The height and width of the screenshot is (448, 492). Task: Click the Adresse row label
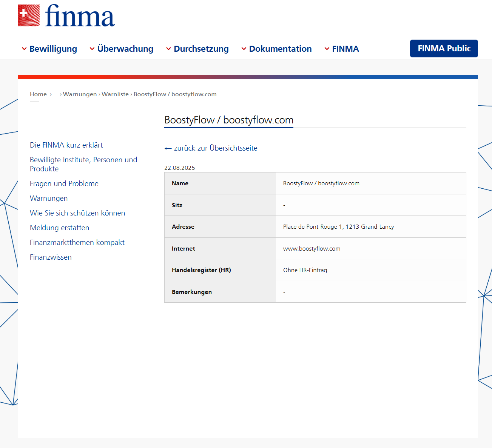[183, 227]
